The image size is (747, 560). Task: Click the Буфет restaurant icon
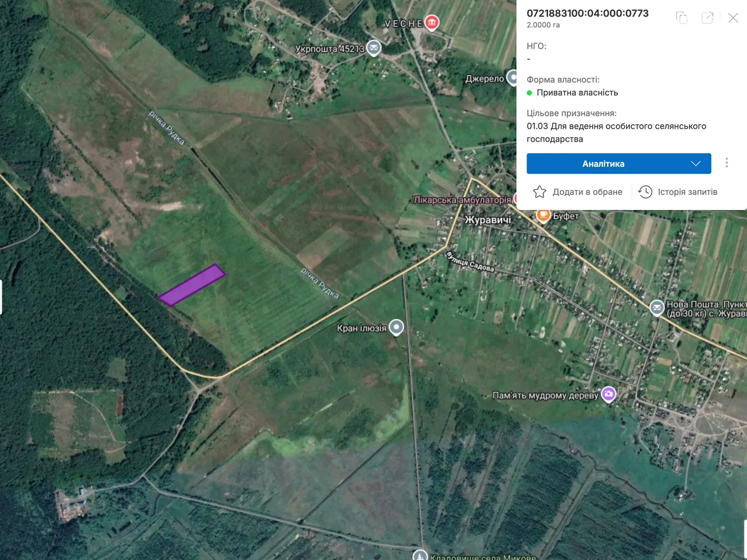coord(543,215)
